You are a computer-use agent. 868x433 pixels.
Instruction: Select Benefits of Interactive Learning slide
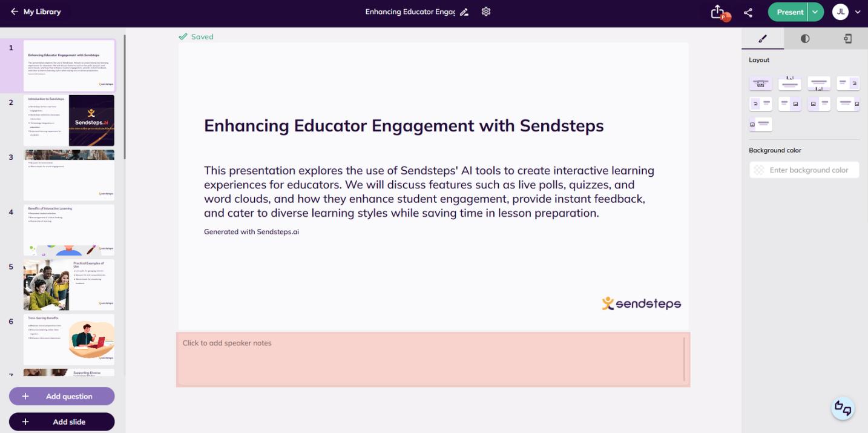pyautogui.click(x=69, y=230)
